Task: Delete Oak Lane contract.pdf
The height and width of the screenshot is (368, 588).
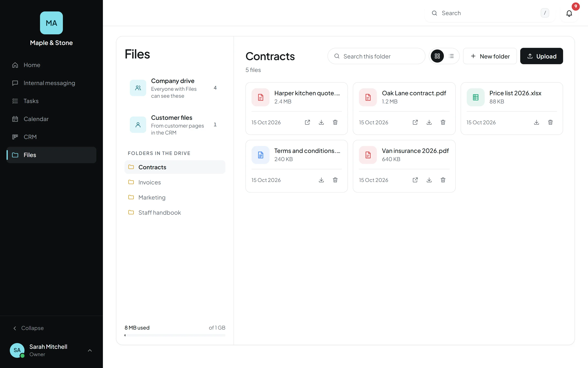Action: [x=443, y=122]
